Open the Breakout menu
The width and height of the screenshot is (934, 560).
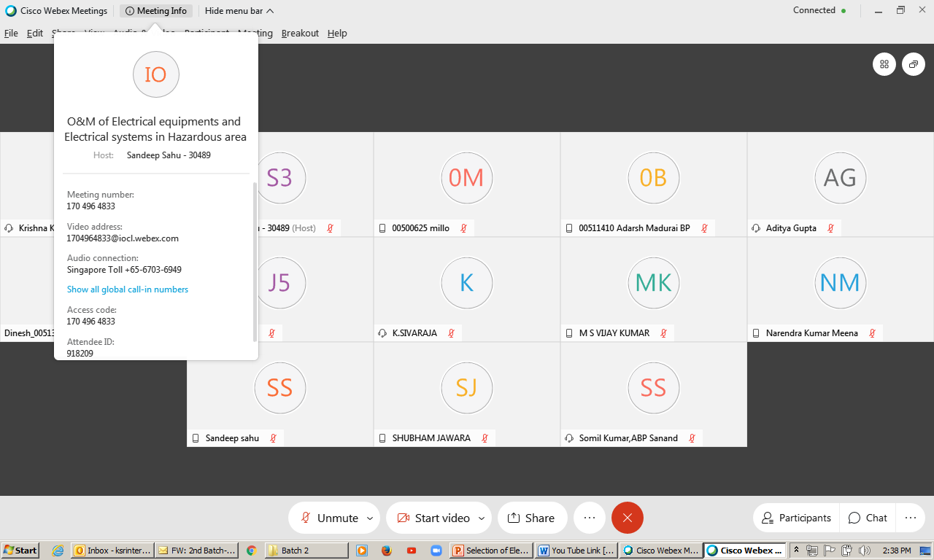[300, 33]
